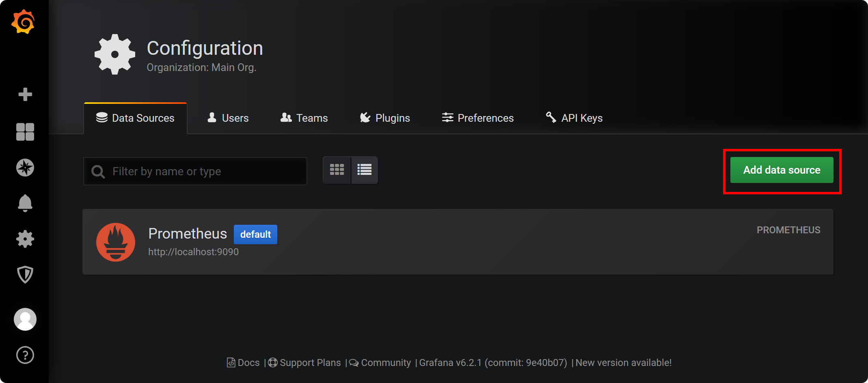The width and height of the screenshot is (868, 383).
Task: Click the http://localhost:9090 URL text
Action: [x=193, y=252]
